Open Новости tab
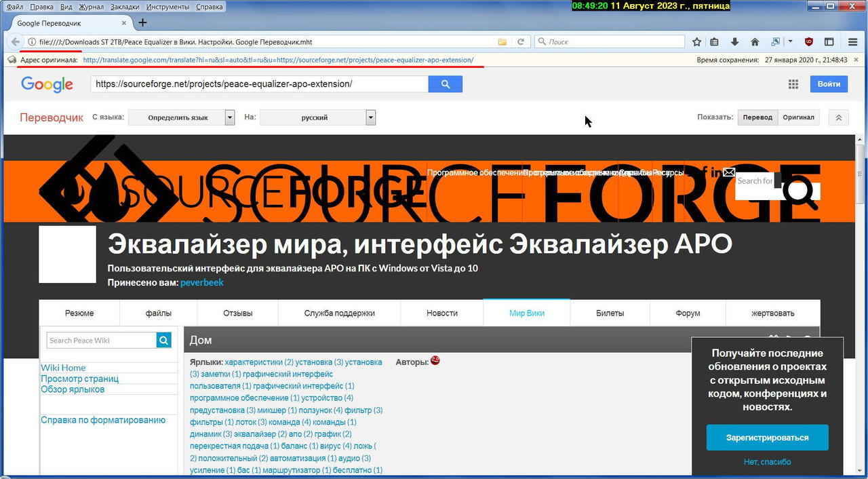This screenshot has width=868, height=479. 442,313
